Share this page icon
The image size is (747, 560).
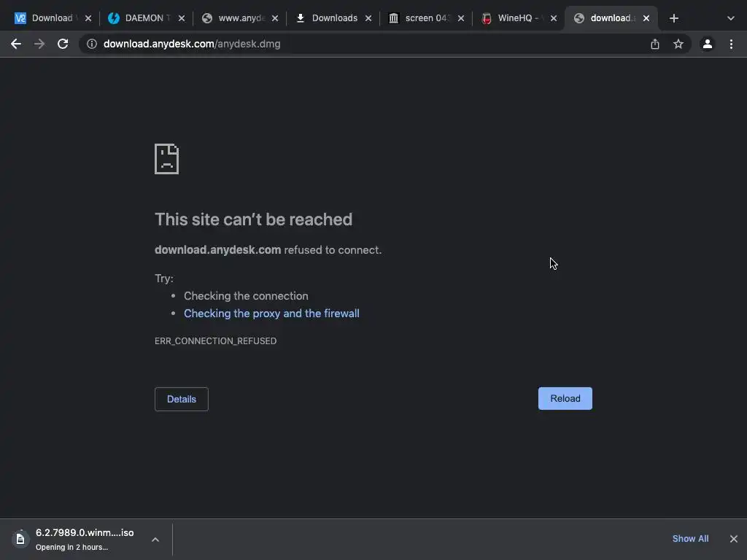tap(655, 44)
